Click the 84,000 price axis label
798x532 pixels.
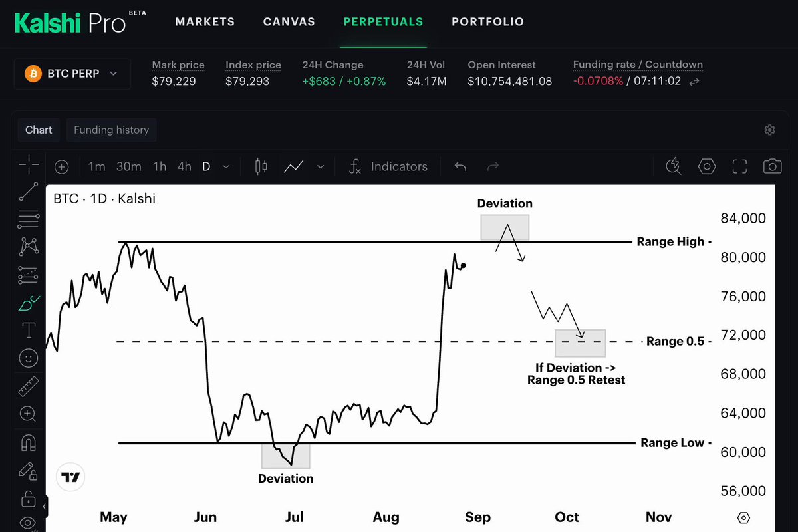click(743, 219)
